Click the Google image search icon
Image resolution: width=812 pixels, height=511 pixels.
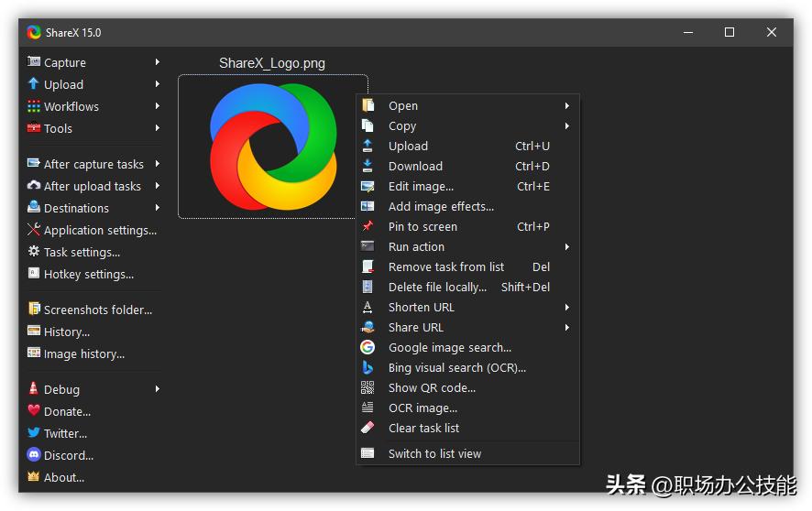368,347
